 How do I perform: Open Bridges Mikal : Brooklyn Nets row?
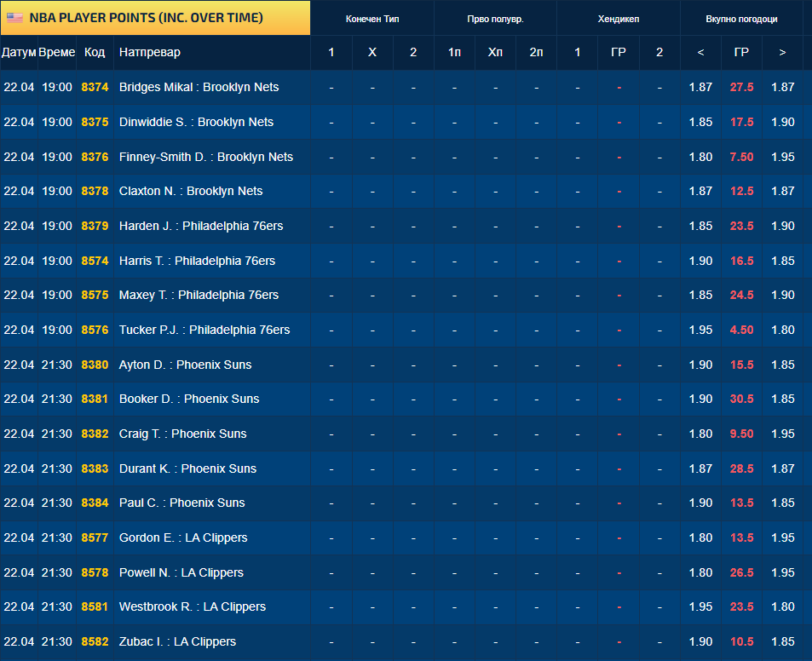[x=199, y=87]
